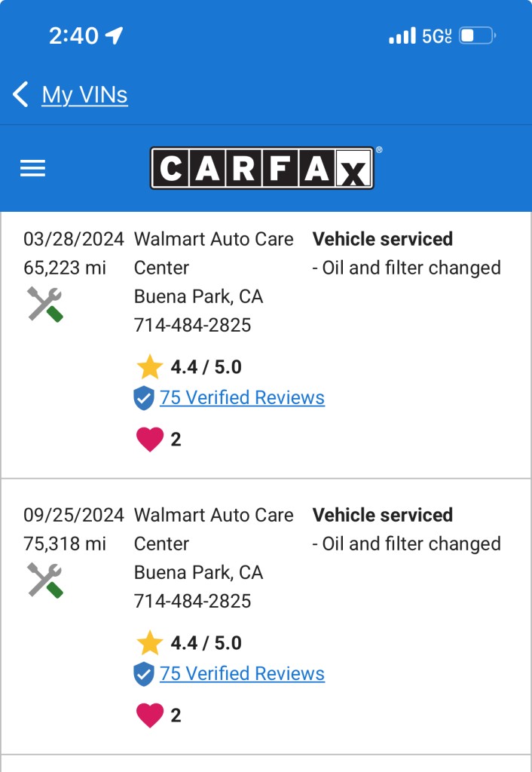Tap the heart icon in second record
The height and width of the screenshot is (772, 532).
coord(150,715)
